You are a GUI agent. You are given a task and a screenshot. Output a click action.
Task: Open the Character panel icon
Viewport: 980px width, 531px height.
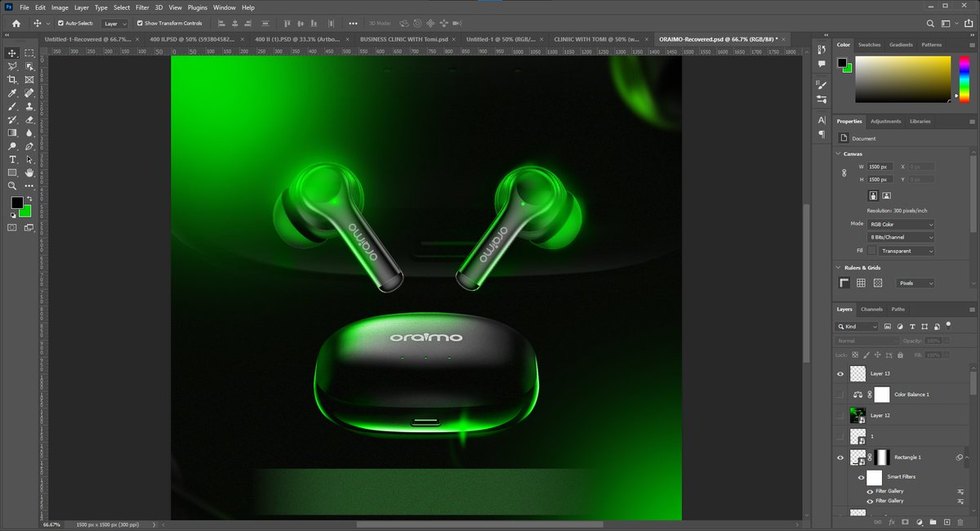822,120
